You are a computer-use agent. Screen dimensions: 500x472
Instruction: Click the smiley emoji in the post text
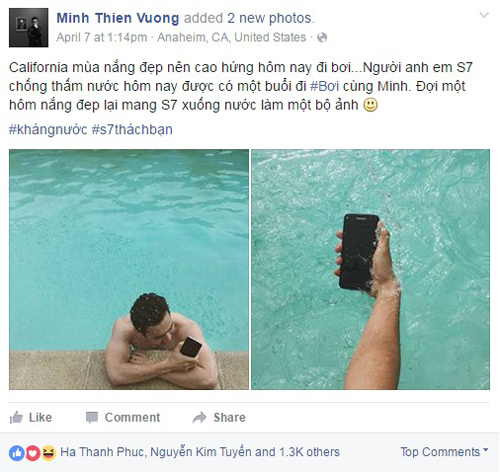point(370,105)
